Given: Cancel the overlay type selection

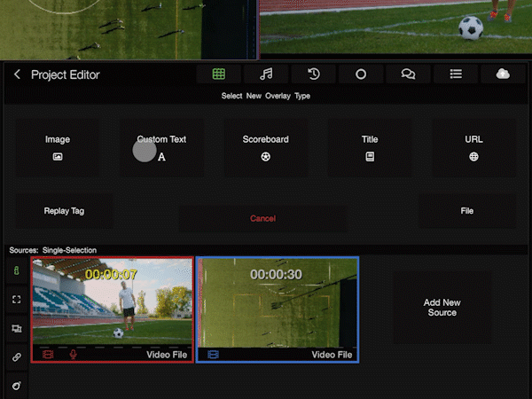Looking at the screenshot, I should 262,218.
